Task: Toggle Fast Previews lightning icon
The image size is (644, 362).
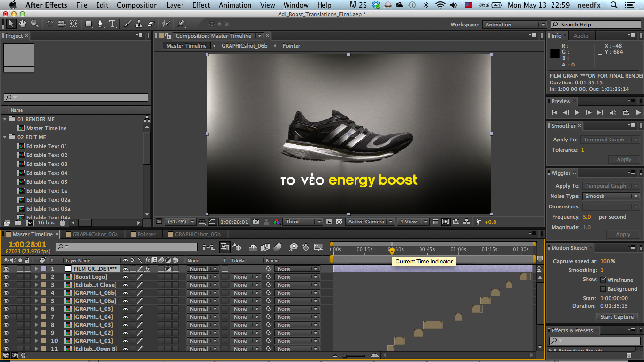Action: pos(446,222)
